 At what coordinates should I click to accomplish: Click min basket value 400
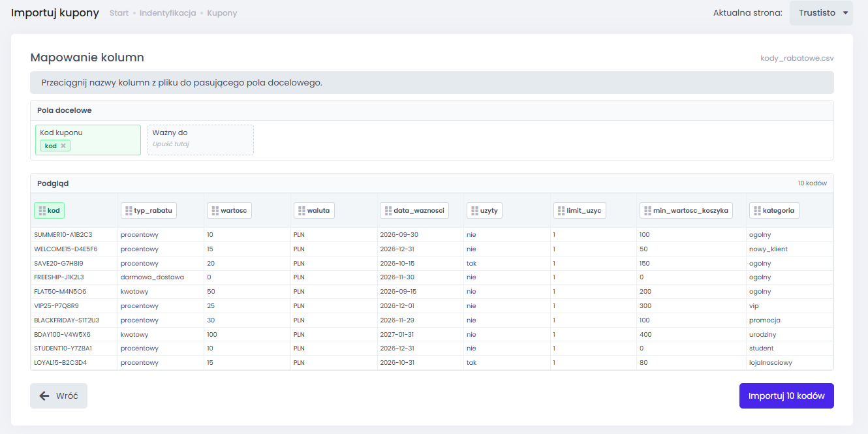tap(645, 334)
